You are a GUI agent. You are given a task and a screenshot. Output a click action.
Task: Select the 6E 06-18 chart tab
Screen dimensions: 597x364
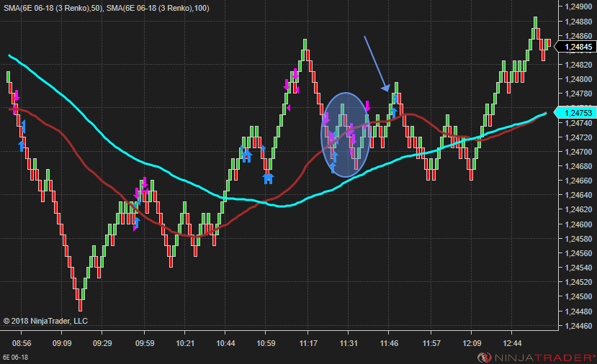[x=15, y=357]
